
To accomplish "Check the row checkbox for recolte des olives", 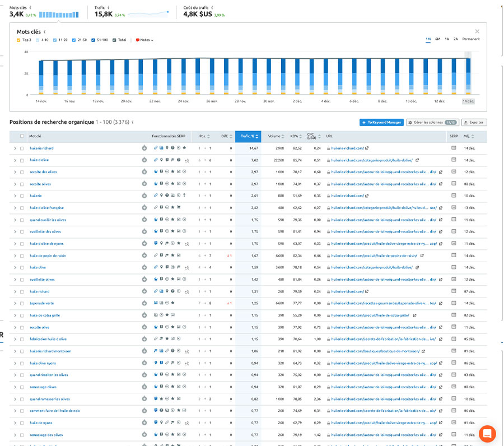I will coord(21,171).
